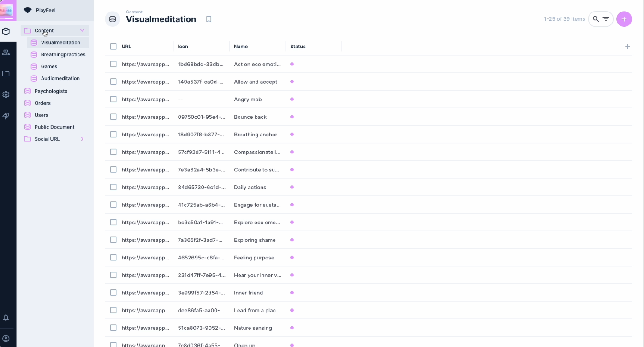This screenshot has height=347, width=644.
Task: Open the Breathingpractices collection
Action: (63, 54)
